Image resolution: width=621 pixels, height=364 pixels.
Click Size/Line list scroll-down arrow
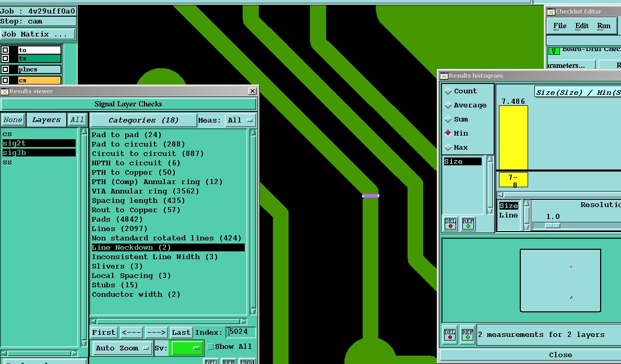pos(527,227)
